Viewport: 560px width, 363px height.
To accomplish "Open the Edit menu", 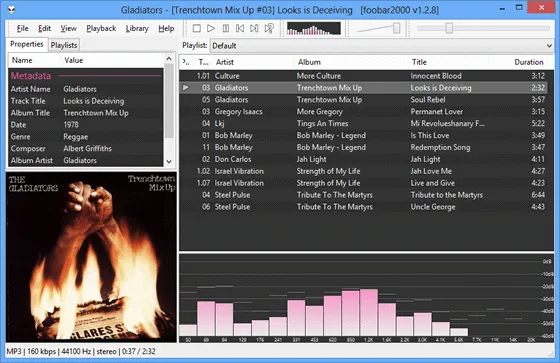I will pyautogui.click(x=44, y=29).
